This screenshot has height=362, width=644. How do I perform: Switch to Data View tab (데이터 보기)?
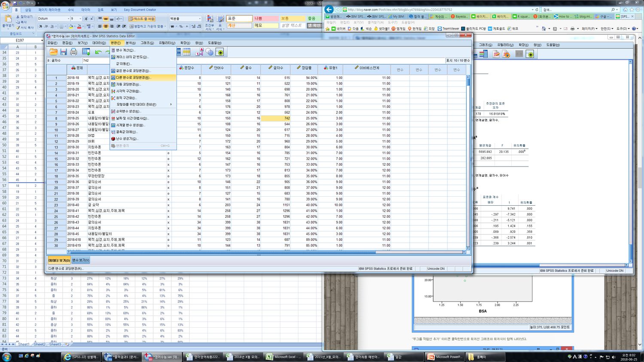tap(59, 260)
